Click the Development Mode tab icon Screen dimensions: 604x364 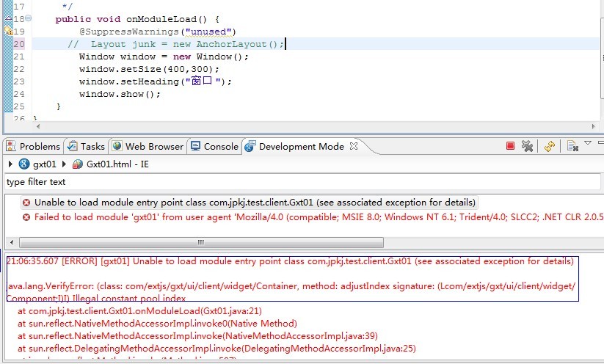(x=250, y=146)
